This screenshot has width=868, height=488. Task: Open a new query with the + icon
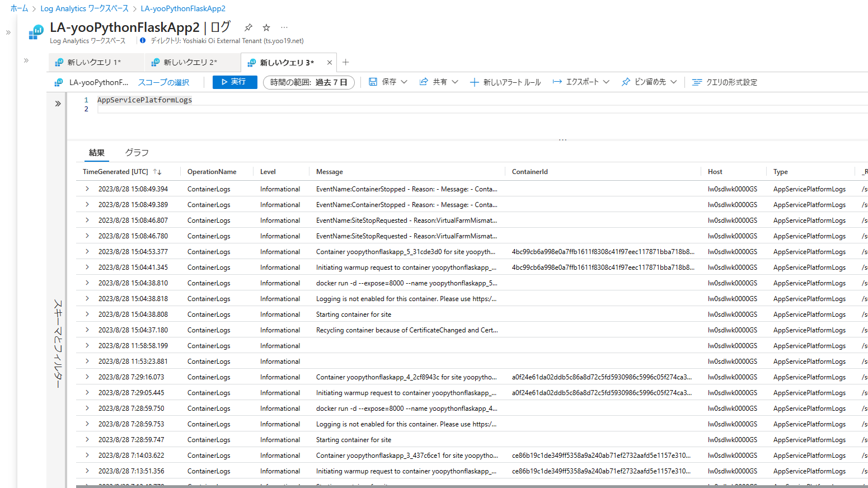346,62
